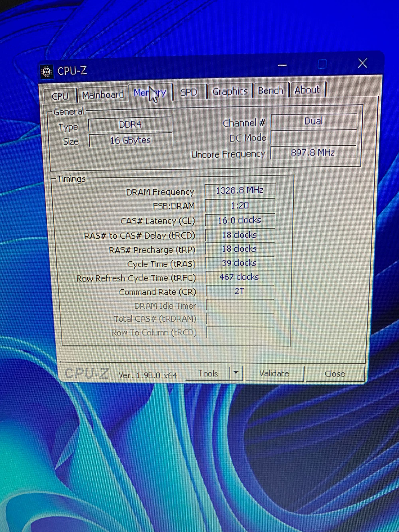The image size is (399, 532).
Task: Click the DRAM Frequency value 1328.8 MHz
Action: coord(240,190)
